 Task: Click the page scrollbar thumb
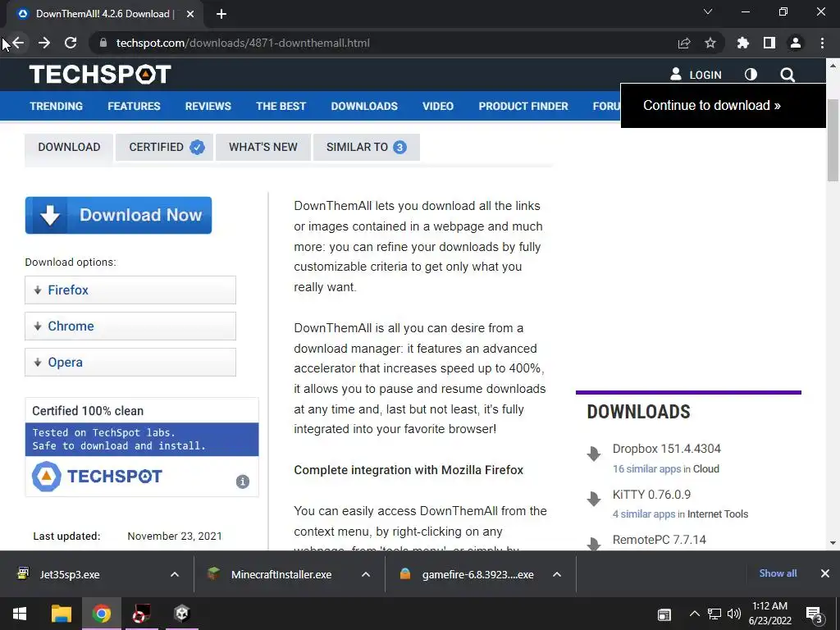click(833, 140)
